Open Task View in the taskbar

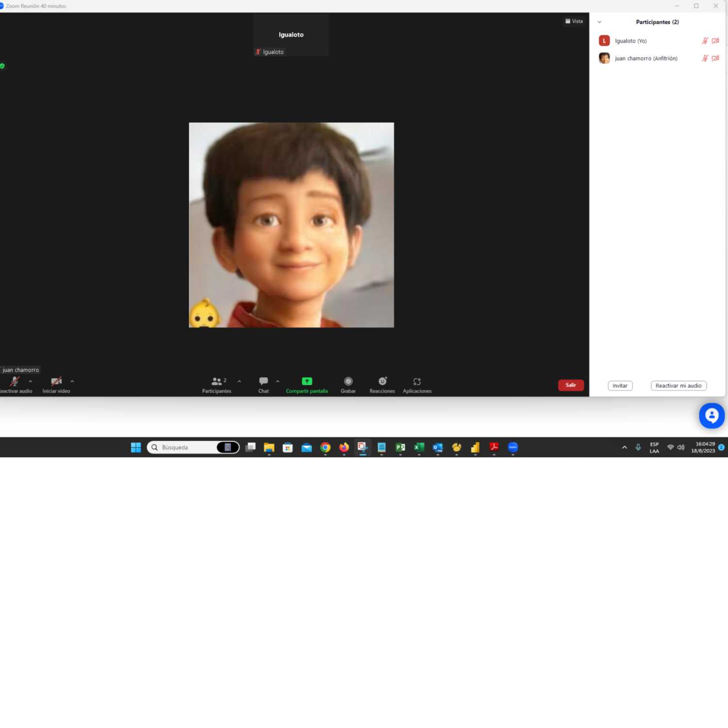click(x=250, y=447)
